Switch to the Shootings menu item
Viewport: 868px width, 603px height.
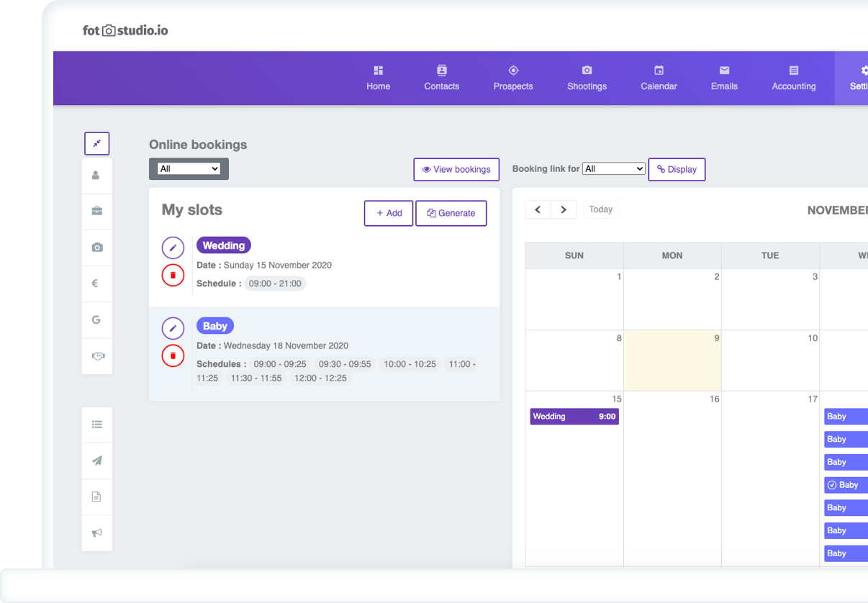(587, 78)
